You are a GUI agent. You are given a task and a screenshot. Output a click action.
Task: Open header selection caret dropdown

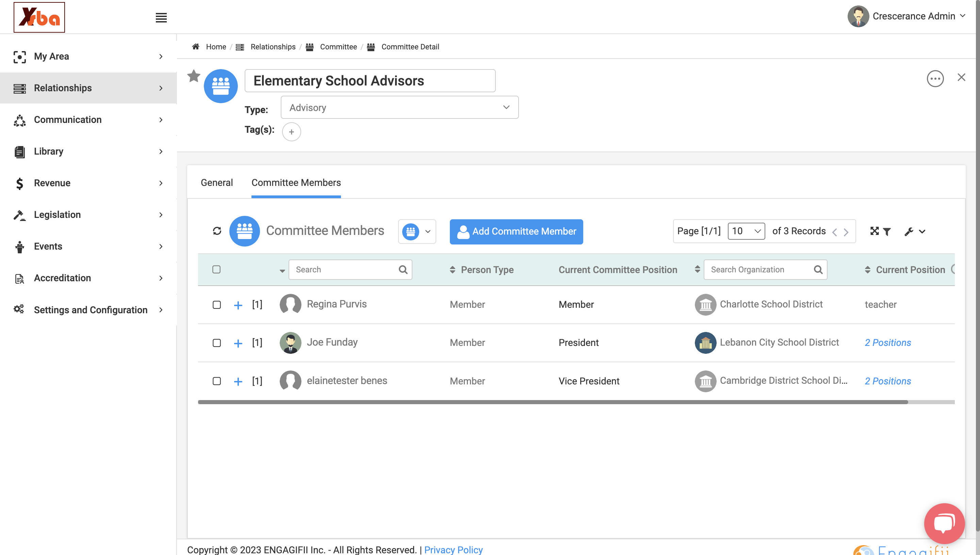point(282,271)
